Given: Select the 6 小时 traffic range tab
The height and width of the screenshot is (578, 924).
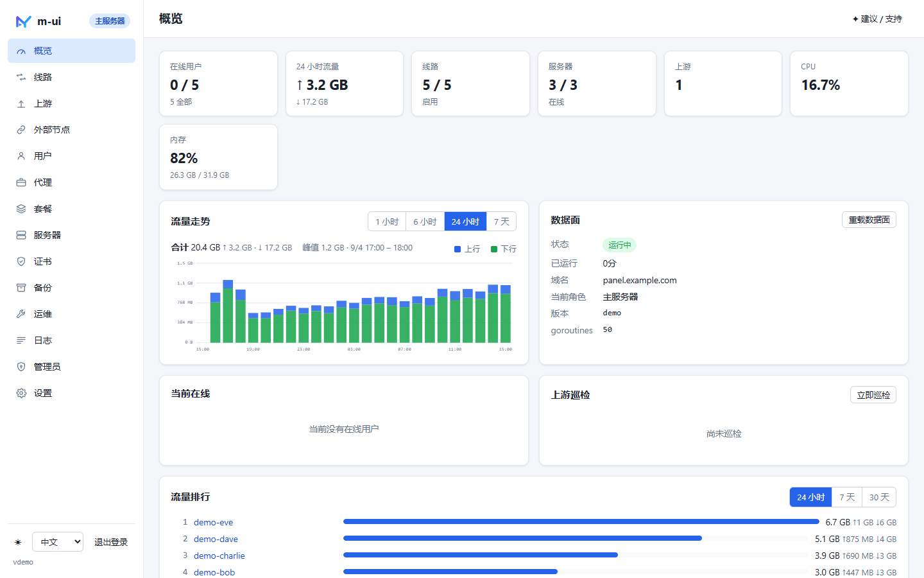Looking at the screenshot, I should (x=425, y=222).
